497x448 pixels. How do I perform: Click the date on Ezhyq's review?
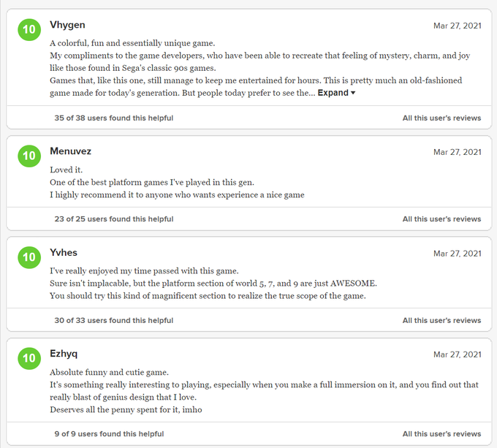pos(457,354)
